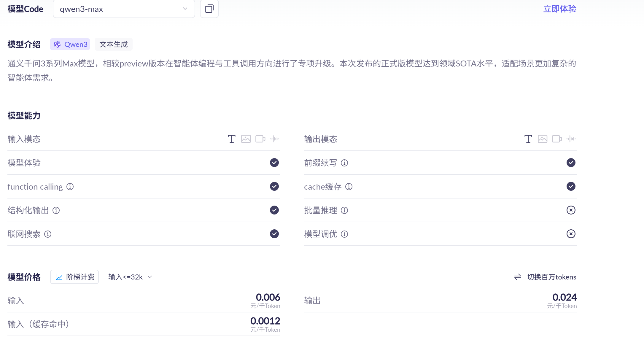Image resolution: width=644 pixels, height=340 pixels.
Task: Select the Qwen3 tag
Action: 70,44
